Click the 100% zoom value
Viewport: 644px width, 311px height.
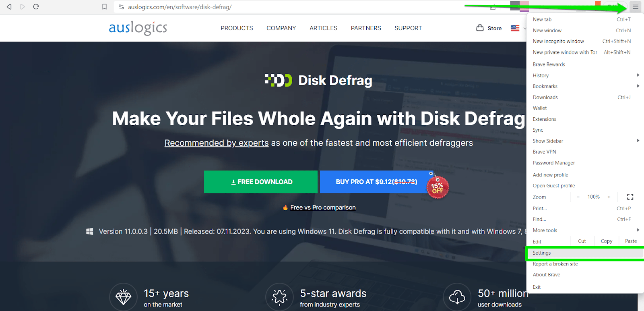(593, 197)
